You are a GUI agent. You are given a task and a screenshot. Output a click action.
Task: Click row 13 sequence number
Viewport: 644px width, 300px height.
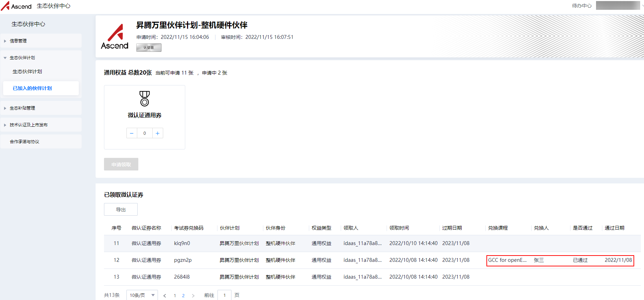[117, 277]
